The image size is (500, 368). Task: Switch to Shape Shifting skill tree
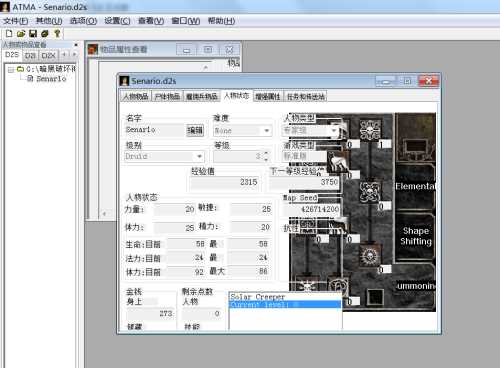coord(416,236)
